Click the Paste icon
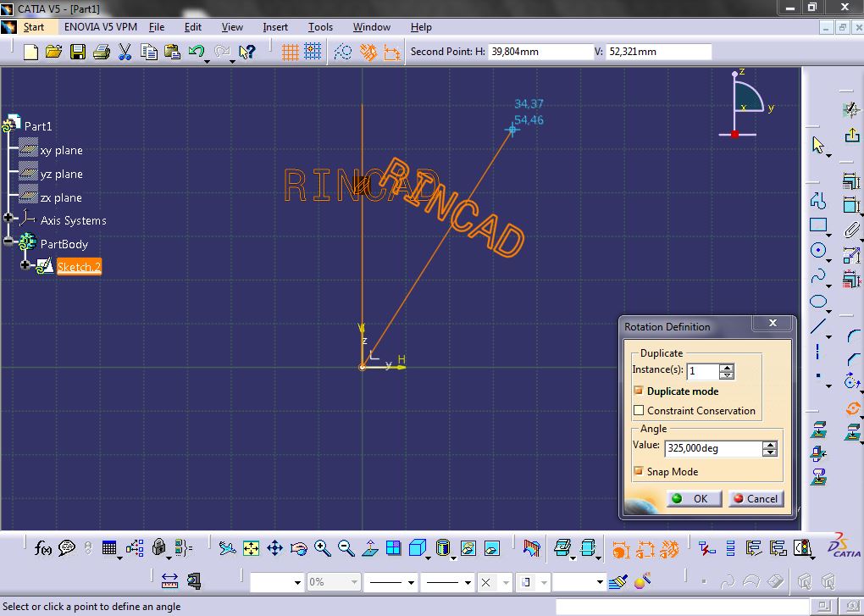The height and width of the screenshot is (616, 864). pos(173,52)
